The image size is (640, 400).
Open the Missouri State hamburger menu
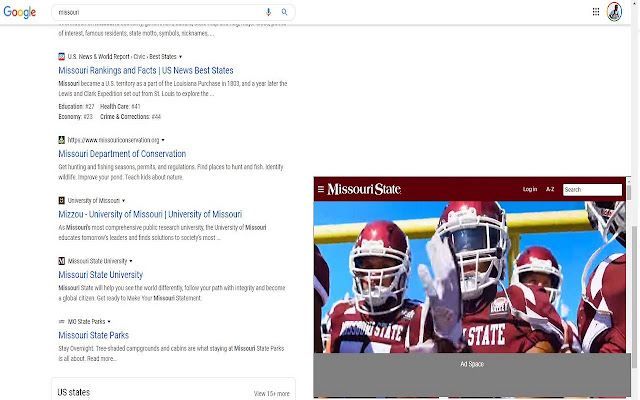pos(321,189)
